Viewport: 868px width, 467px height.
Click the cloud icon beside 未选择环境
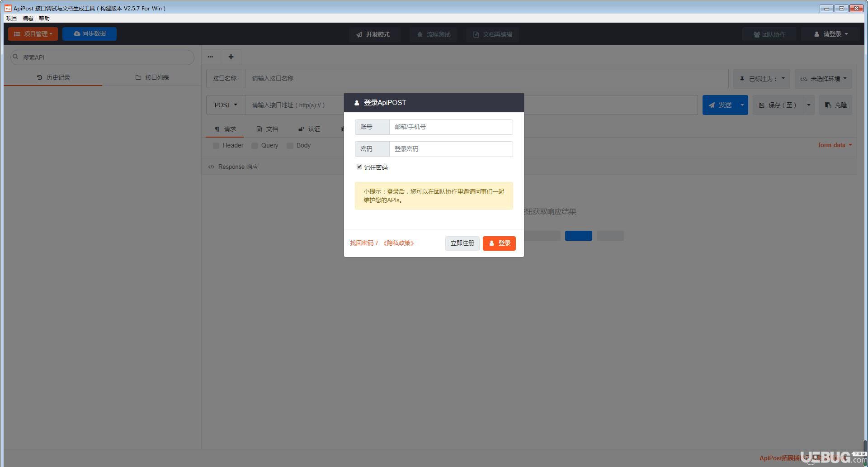pyautogui.click(x=804, y=79)
